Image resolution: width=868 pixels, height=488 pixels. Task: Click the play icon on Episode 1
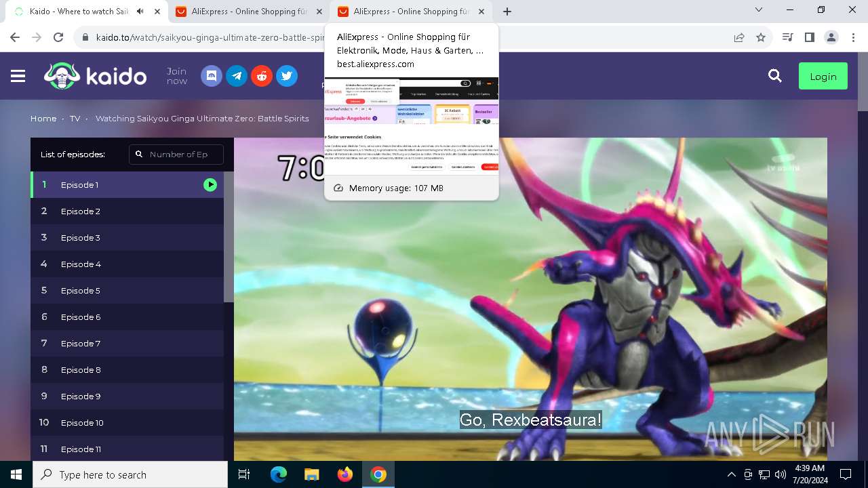click(210, 184)
